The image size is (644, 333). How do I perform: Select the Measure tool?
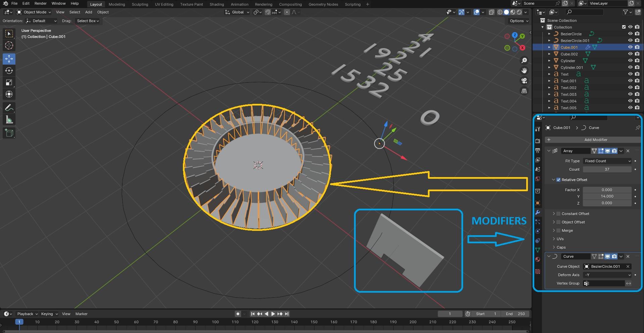point(9,120)
